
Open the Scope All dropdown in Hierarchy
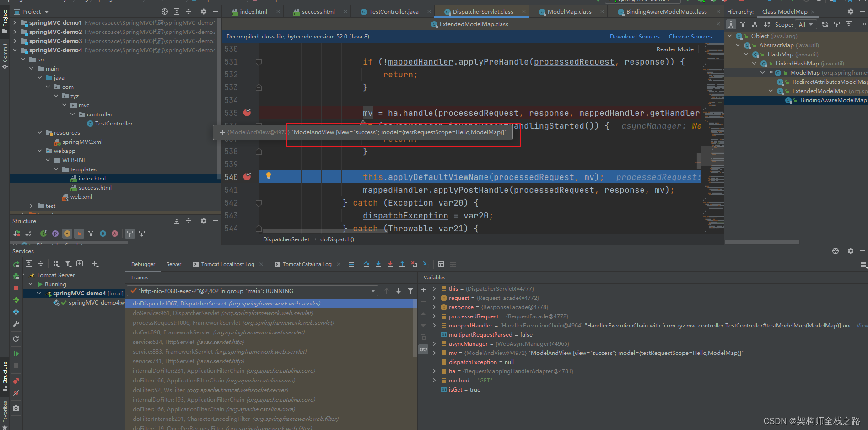pyautogui.click(x=806, y=24)
